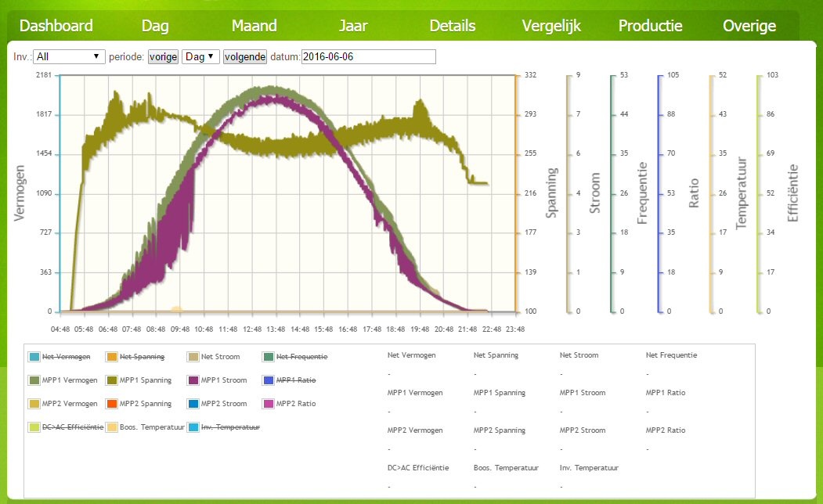Open the Overige menu tab
Screen dimensions: 823x504
(749, 26)
